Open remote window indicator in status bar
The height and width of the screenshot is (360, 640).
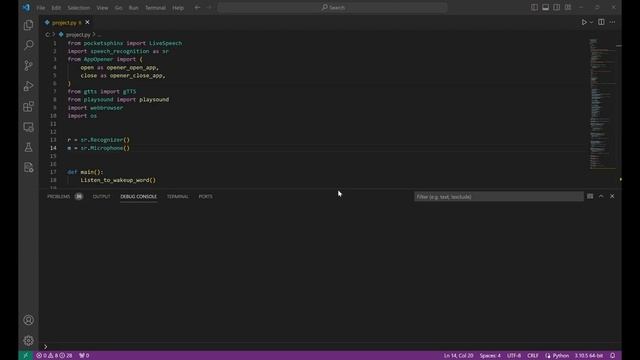tap(25, 356)
